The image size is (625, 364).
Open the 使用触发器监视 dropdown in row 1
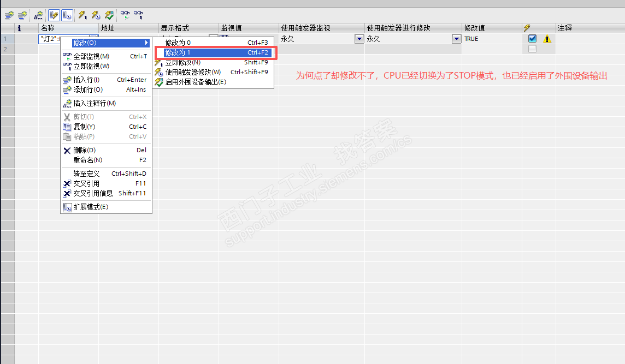pos(359,39)
